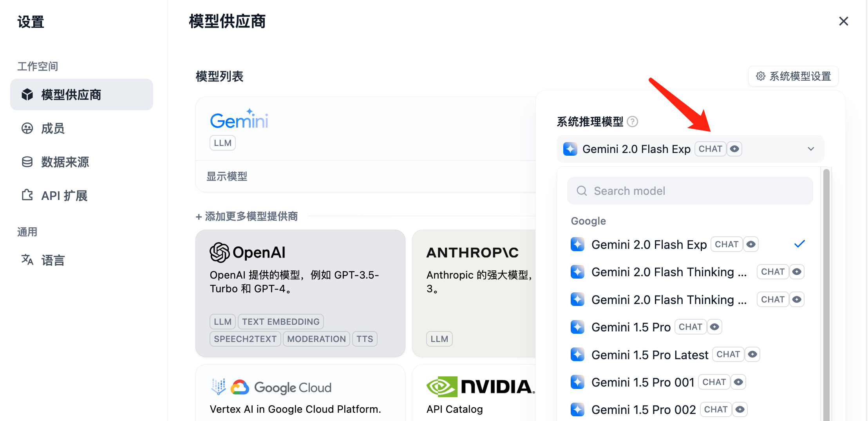Viewport: 868px width, 421px height.
Task: Open the NVIDIA API Catalog card
Action: pyautogui.click(x=474, y=393)
